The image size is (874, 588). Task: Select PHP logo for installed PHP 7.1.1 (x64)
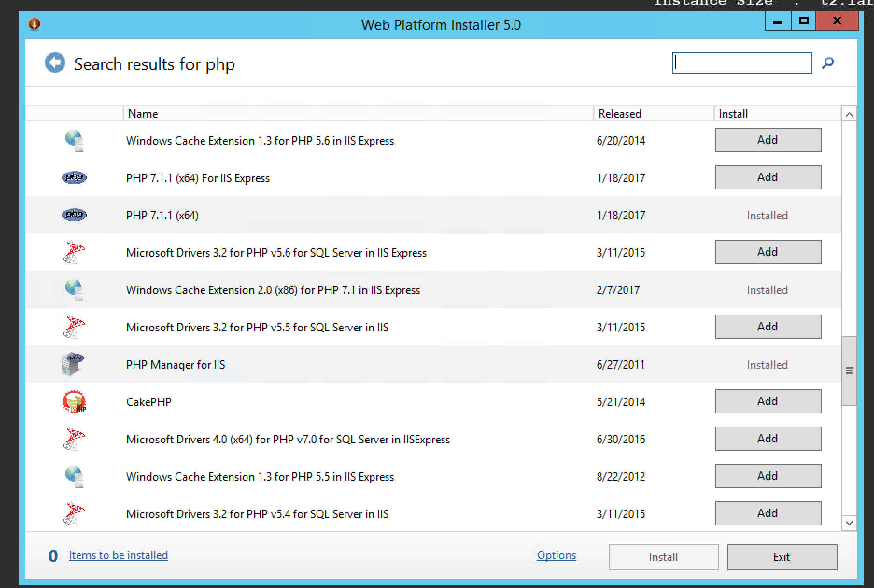click(74, 215)
